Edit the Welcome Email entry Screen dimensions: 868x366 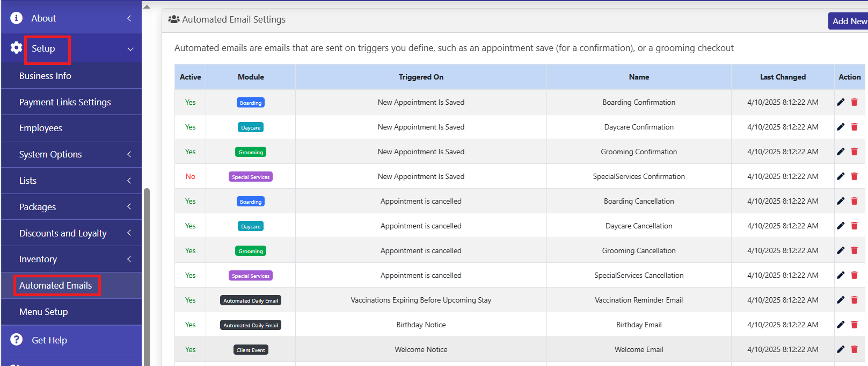pyautogui.click(x=841, y=349)
